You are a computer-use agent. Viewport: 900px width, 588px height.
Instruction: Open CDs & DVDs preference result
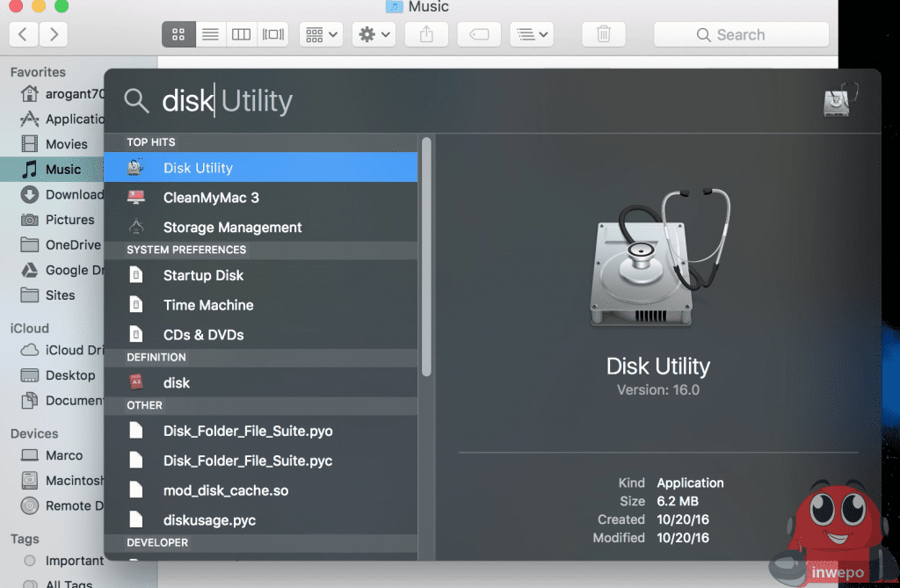(x=260, y=334)
